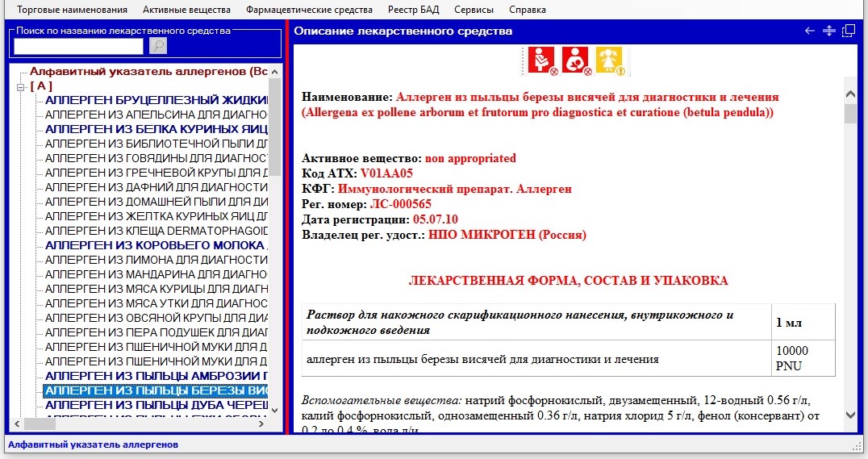Select АЛЛЕРГЕН ИЗ ПЕРА ПОДУШЕК item
Viewport: 868px width, 459px height.
point(156,332)
